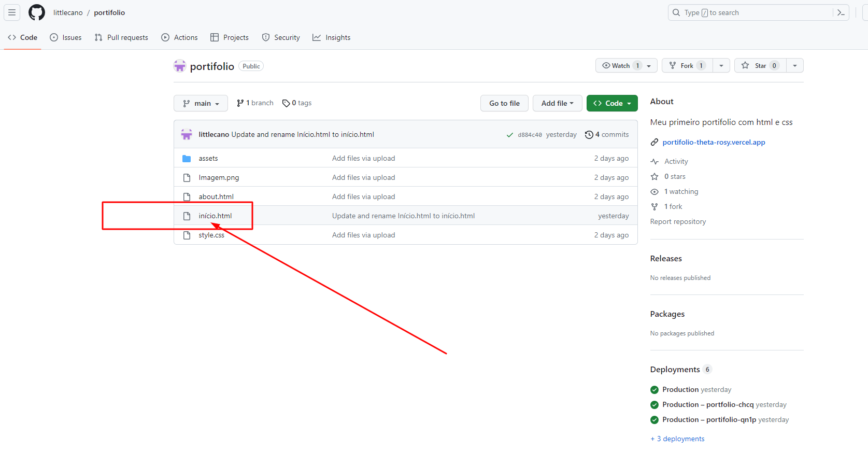
Task: Click Go to file button
Action: click(x=504, y=103)
